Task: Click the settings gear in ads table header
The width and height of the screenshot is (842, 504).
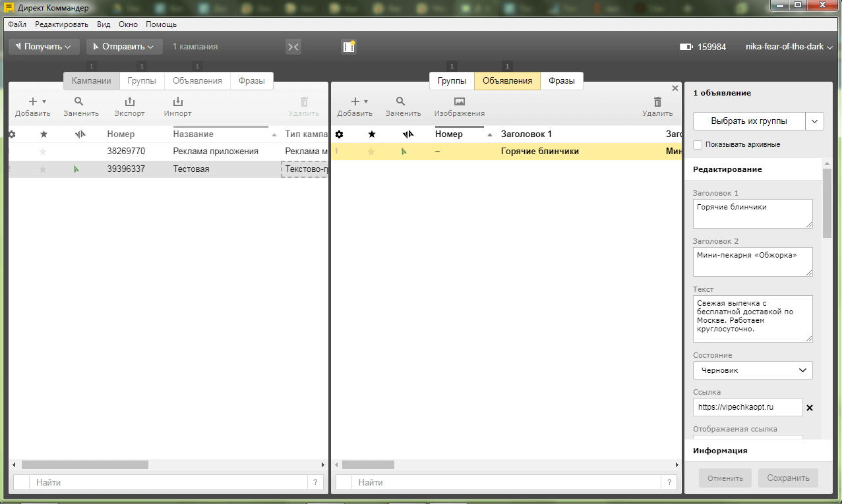Action: [x=340, y=134]
